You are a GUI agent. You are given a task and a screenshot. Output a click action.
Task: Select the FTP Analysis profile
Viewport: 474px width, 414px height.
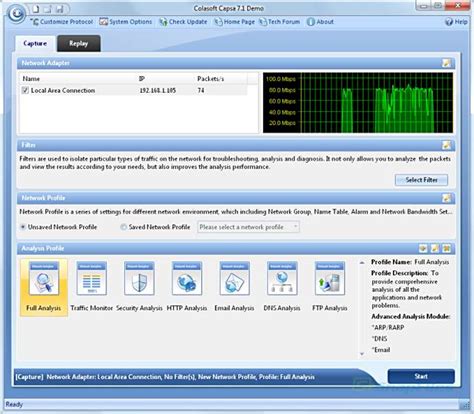[x=330, y=287]
